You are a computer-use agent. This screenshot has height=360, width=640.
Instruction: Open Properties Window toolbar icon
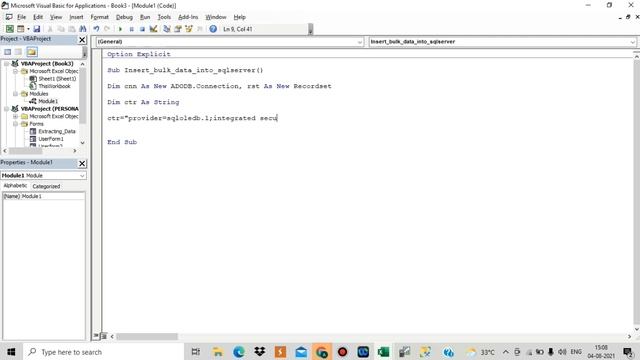[178, 29]
